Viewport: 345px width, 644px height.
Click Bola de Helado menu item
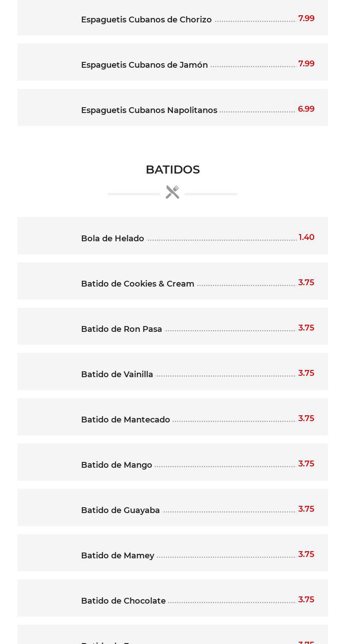coord(112,239)
